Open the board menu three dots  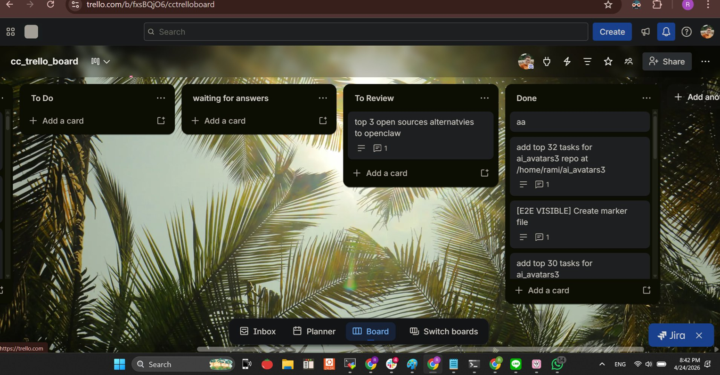(x=705, y=62)
